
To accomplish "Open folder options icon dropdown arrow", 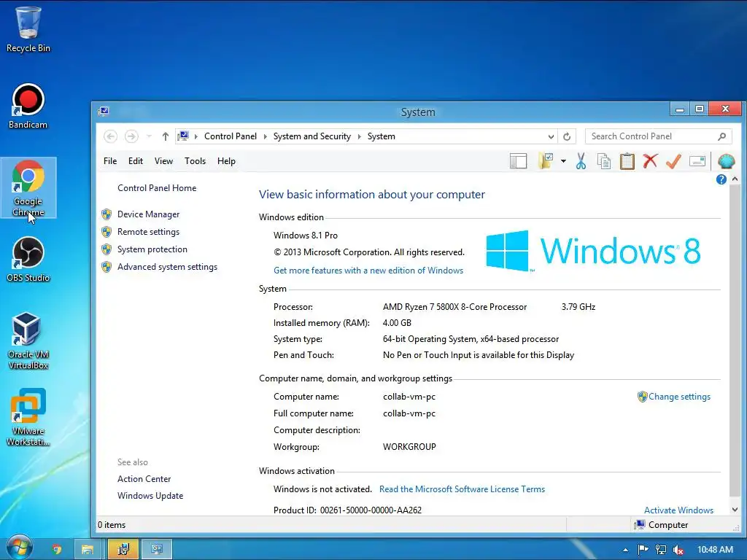I will [x=564, y=161].
